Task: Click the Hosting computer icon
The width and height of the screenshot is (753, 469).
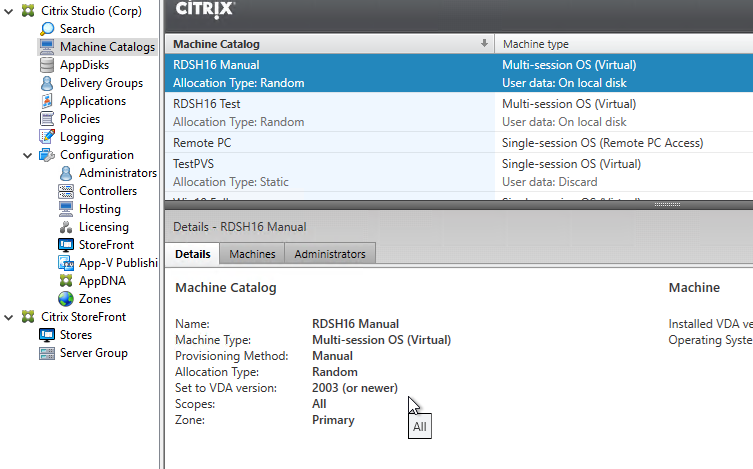Action: [66, 209]
